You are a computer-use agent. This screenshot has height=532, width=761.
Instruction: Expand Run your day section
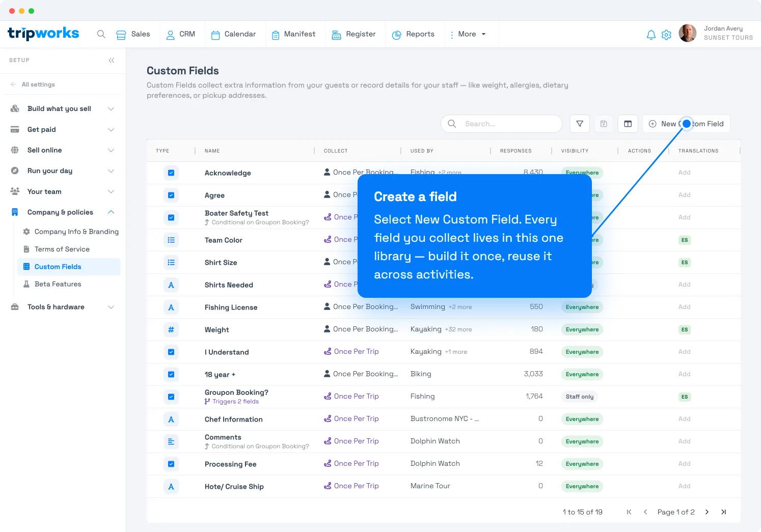pos(62,171)
